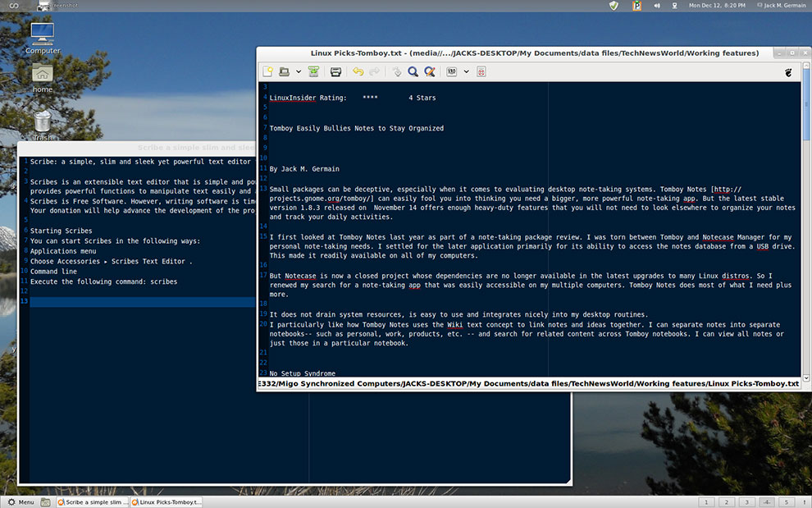The height and width of the screenshot is (508, 812).
Task: Click the yellow undo arrow
Action: 358,71
